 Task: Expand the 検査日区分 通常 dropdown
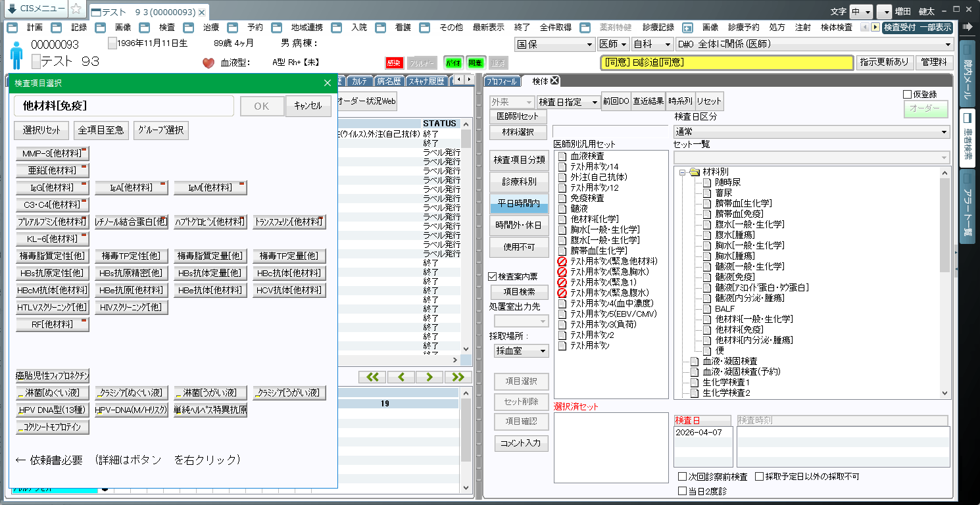pos(812,132)
